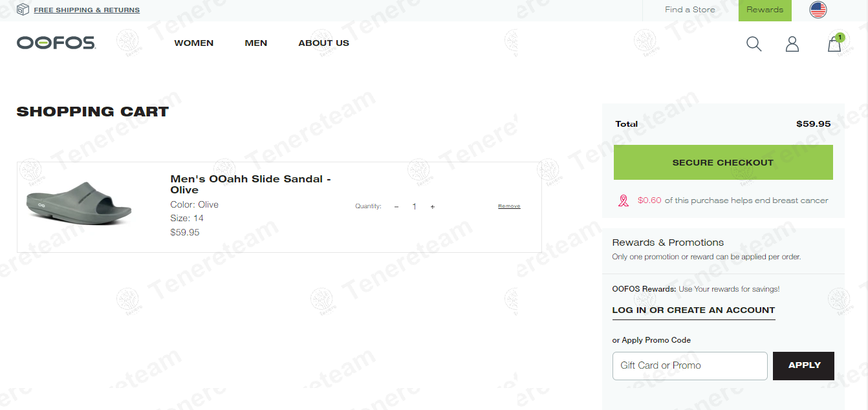
Task: Open the search magnifier icon
Action: click(x=754, y=44)
